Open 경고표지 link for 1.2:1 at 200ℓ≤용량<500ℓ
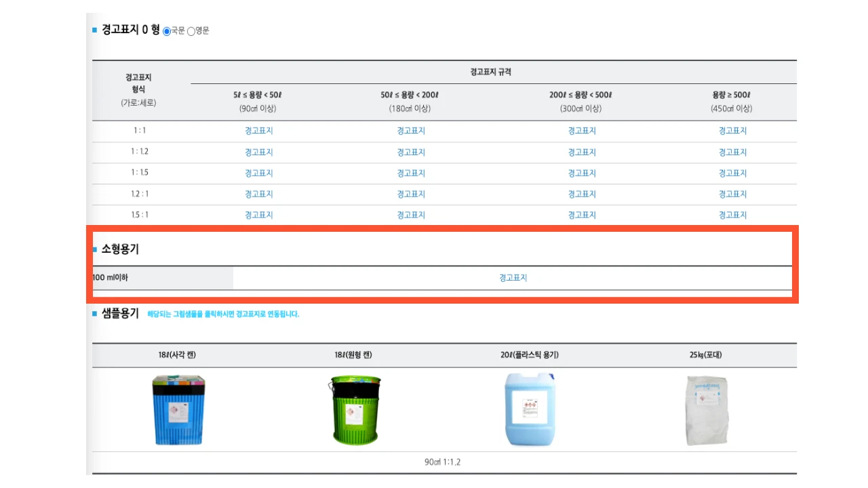 (582, 194)
